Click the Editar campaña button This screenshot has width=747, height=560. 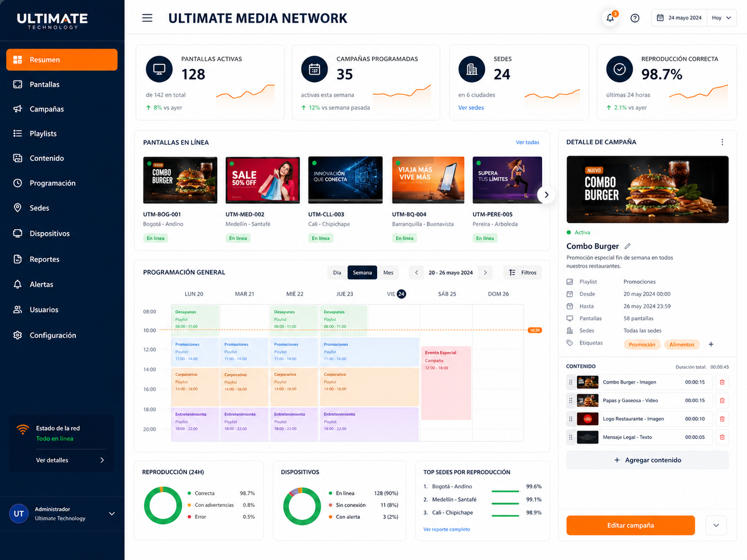pyautogui.click(x=630, y=525)
